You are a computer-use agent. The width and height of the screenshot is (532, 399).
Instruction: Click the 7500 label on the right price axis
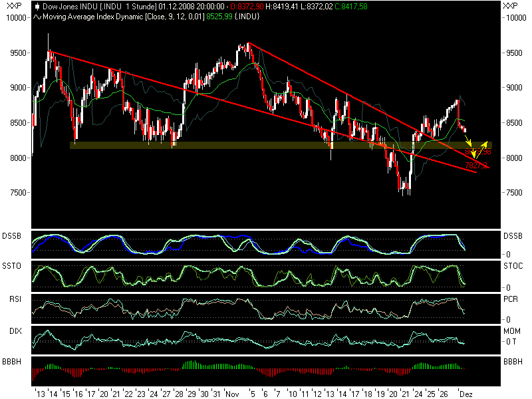tap(514, 193)
